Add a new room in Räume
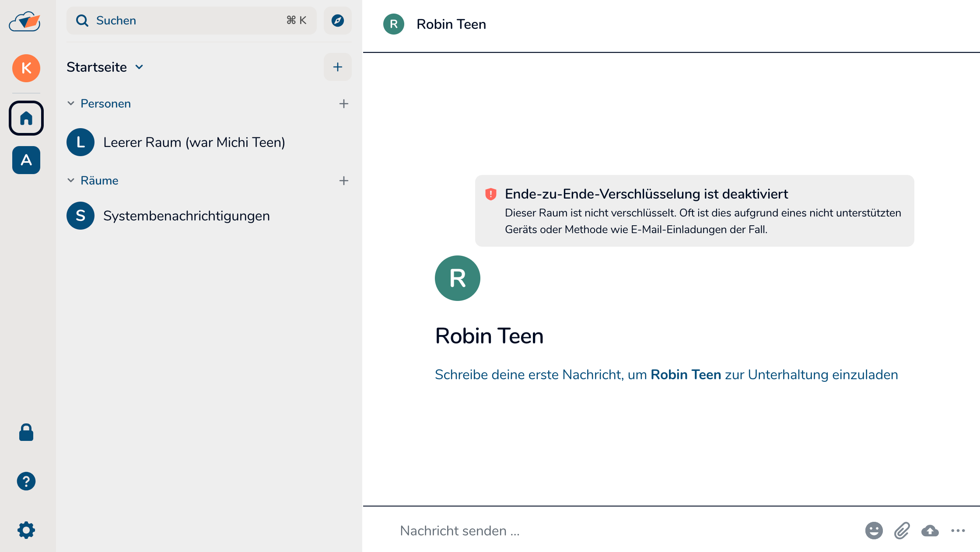The height and width of the screenshot is (552, 980). 343,181
